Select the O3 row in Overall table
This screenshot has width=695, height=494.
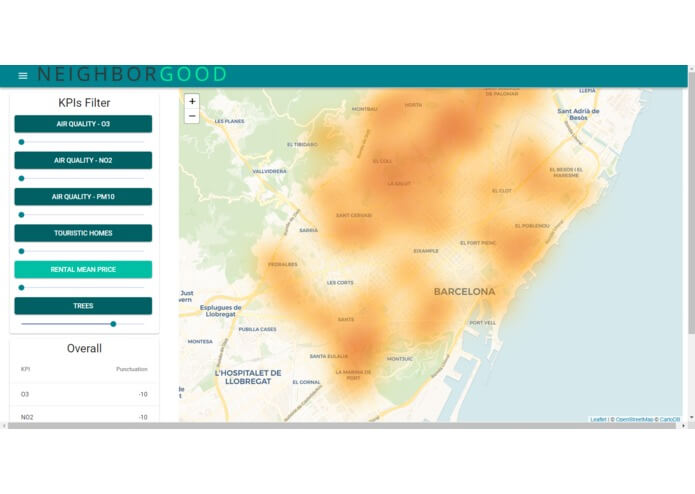coord(84,394)
